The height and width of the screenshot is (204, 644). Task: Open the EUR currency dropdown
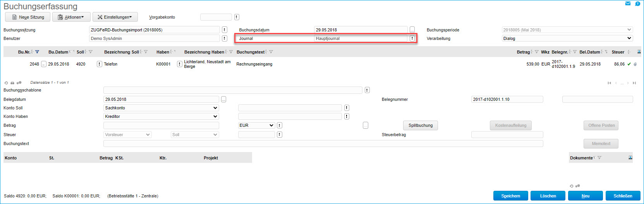(x=271, y=125)
